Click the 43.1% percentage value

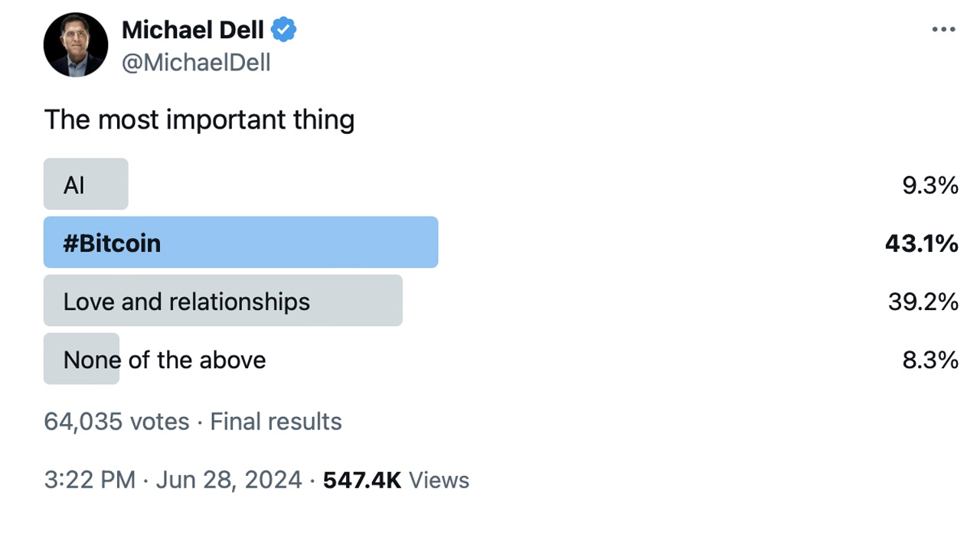tap(922, 243)
